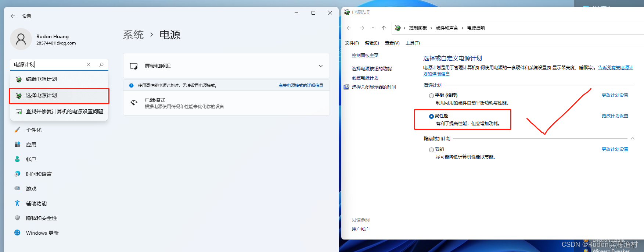Screen dimensions: 644x252
Task: Go back in the 电源选项 window
Action: (x=349, y=28)
